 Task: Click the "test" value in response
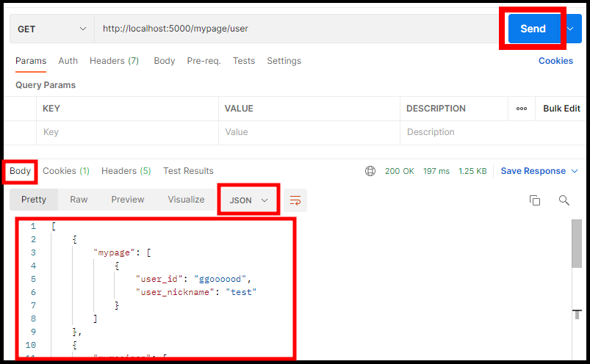point(241,292)
